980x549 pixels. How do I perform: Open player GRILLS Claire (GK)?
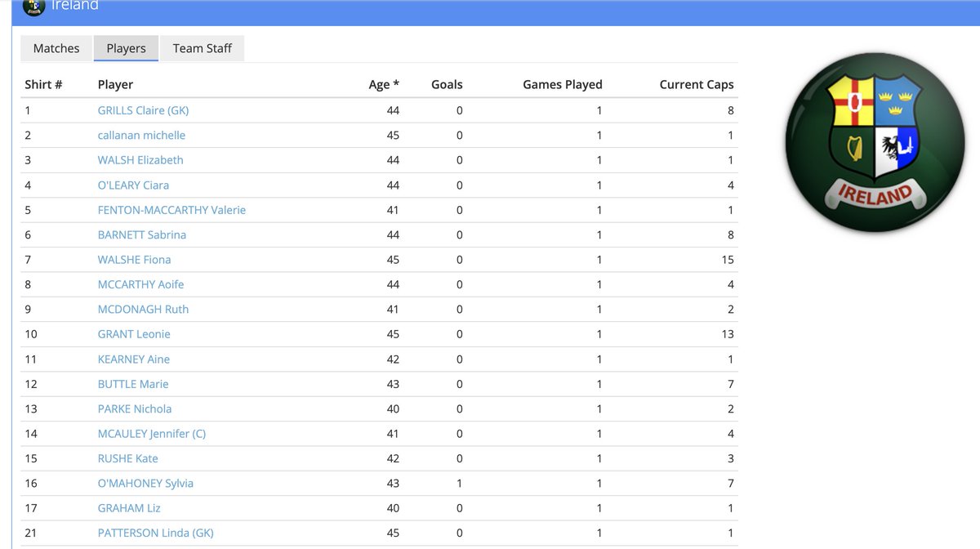click(143, 110)
